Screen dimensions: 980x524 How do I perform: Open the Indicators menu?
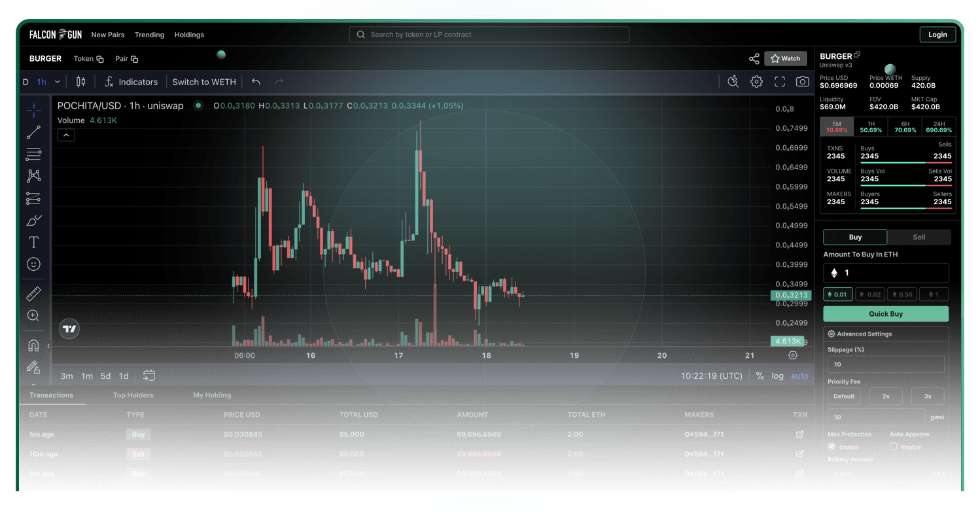click(x=131, y=82)
